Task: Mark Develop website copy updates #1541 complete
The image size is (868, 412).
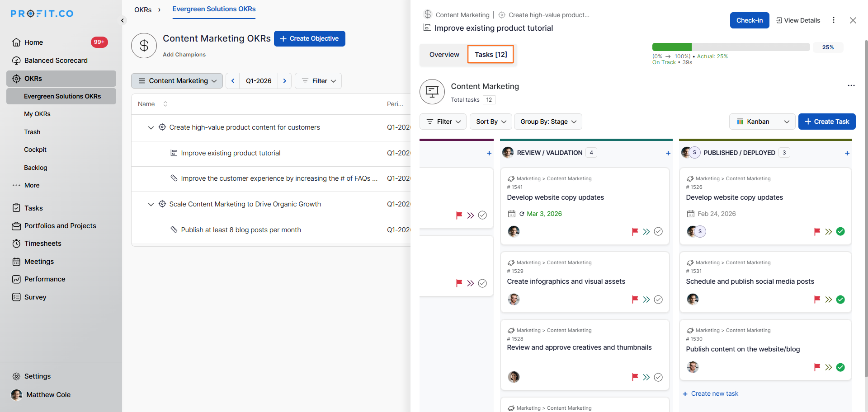Action: [658, 232]
